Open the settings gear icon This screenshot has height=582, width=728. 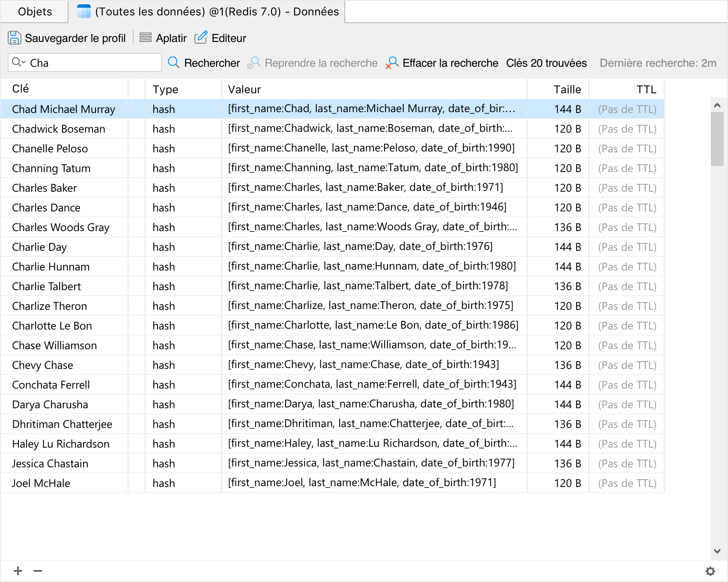[710, 571]
